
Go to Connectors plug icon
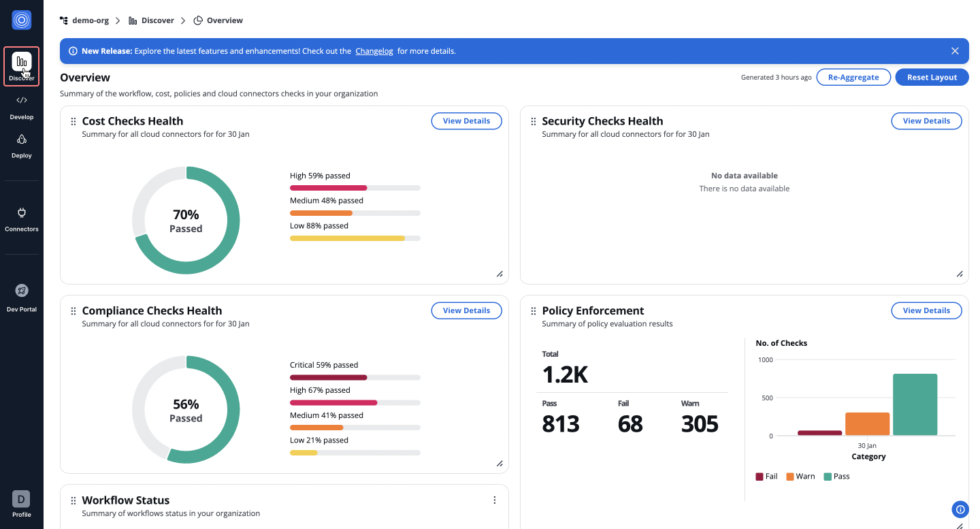coord(22,213)
